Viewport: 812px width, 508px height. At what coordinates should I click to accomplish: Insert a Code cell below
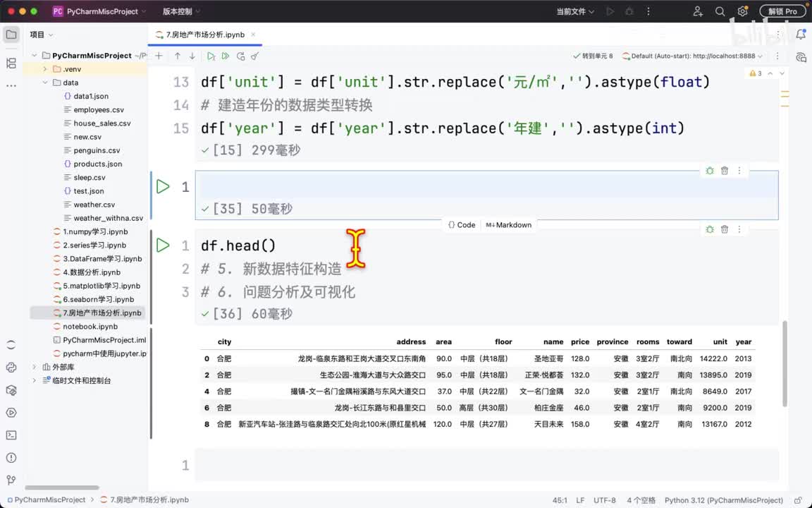462,225
